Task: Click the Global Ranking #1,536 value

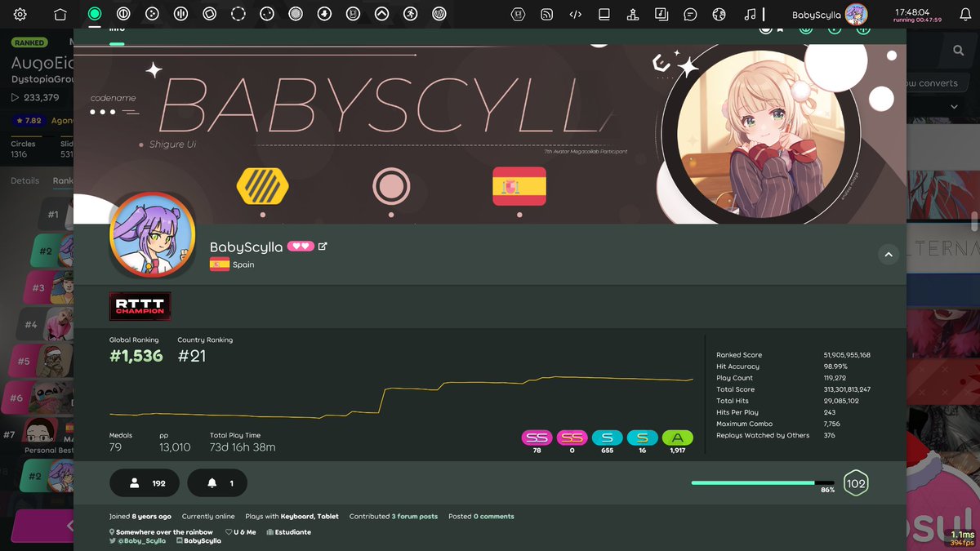Action: pyautogui.click(x=136, y=356)
